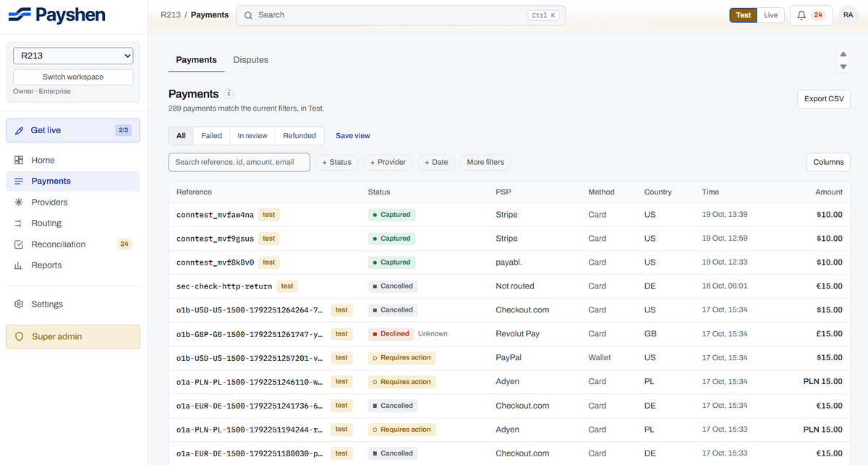Screen dimensions: 868x465
Task: Filter payments by Failed
Action: 211,135
